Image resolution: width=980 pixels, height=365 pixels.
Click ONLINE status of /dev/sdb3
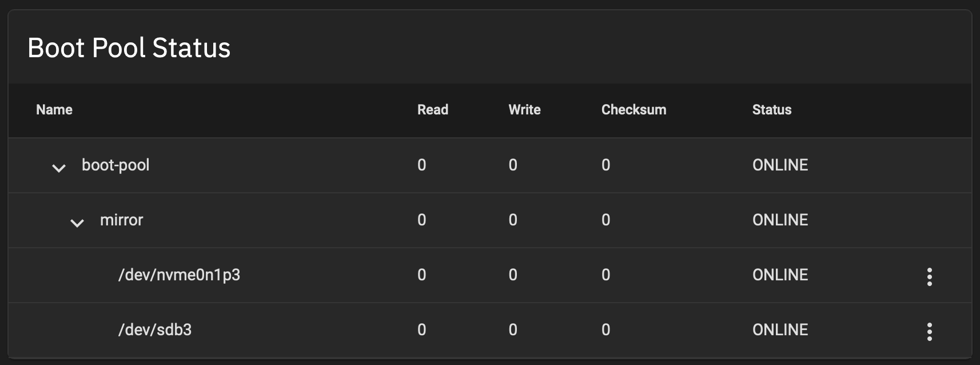pos(780,330)
